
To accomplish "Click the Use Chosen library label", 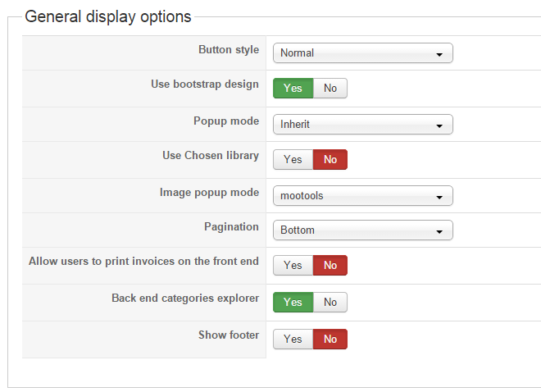I will 211,155.
